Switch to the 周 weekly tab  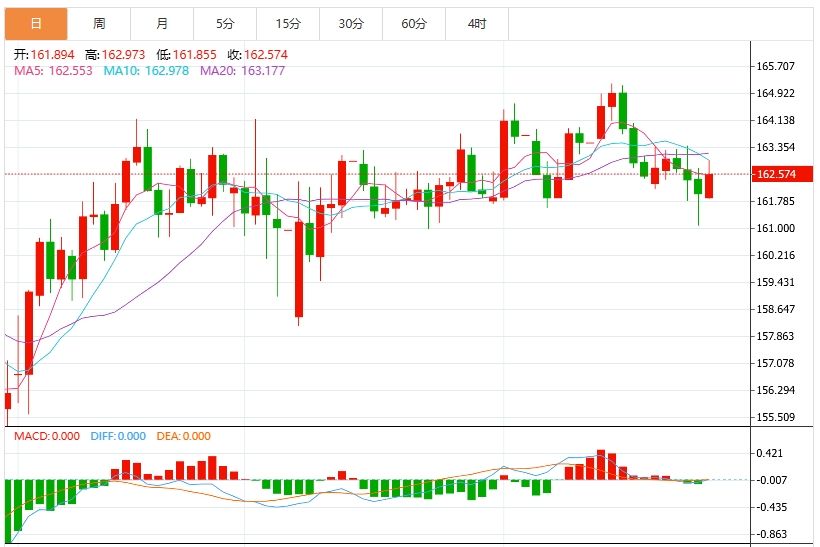click(99, 24)
